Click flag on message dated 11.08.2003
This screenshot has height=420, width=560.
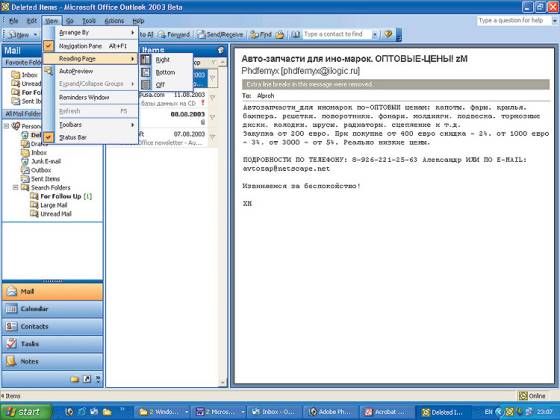(x=212, y=98)
